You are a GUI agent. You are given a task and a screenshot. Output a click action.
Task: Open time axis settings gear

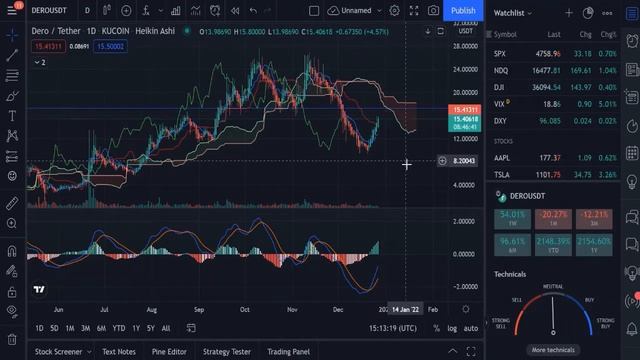pos(466,309)
